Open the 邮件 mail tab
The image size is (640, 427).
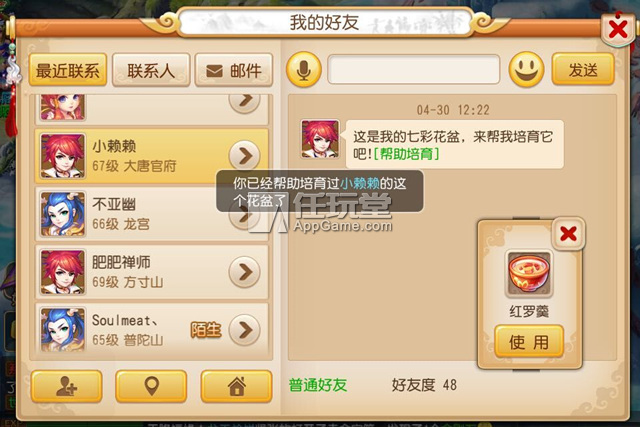pyautogui.click(x=234, y=70)
